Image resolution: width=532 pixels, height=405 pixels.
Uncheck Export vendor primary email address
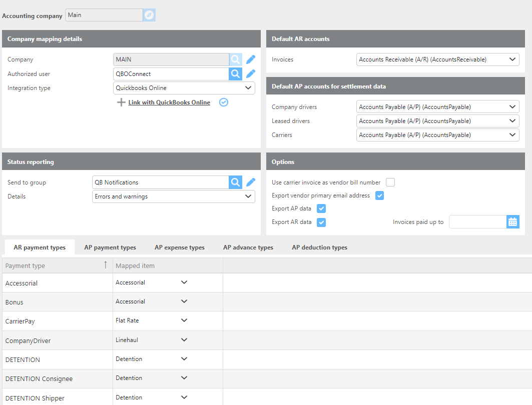[379, 195]
